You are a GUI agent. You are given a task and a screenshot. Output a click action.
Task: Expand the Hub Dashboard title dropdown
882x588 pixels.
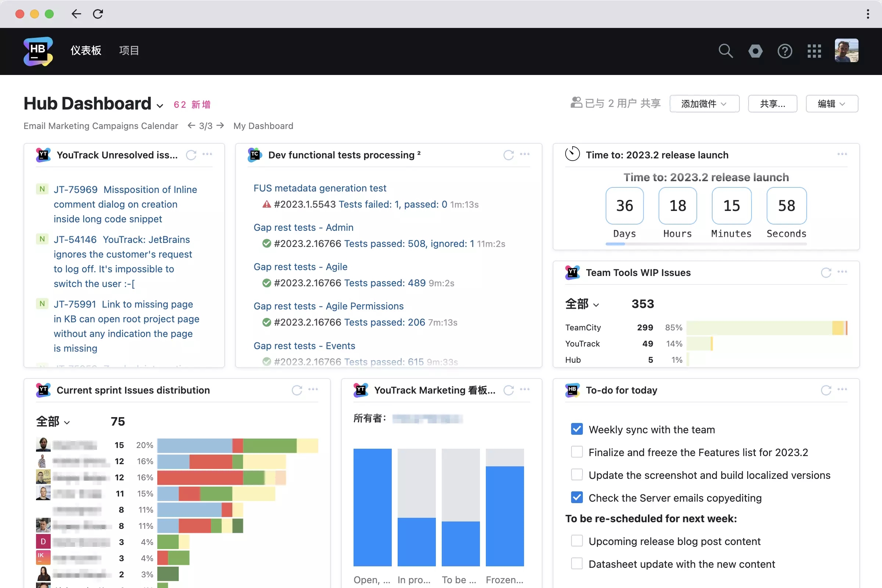click(x=160, y=105)
